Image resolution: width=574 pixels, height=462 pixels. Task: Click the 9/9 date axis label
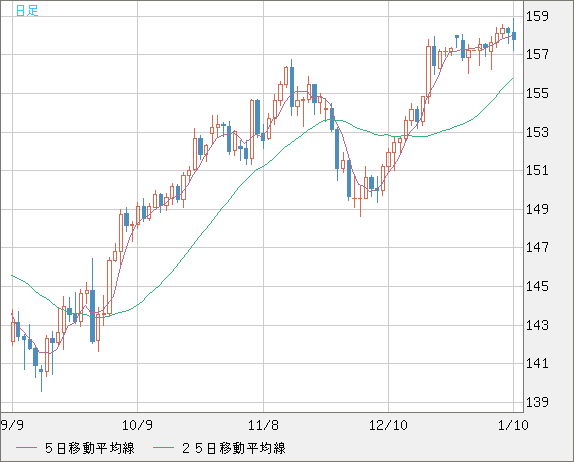coord(12,425)
